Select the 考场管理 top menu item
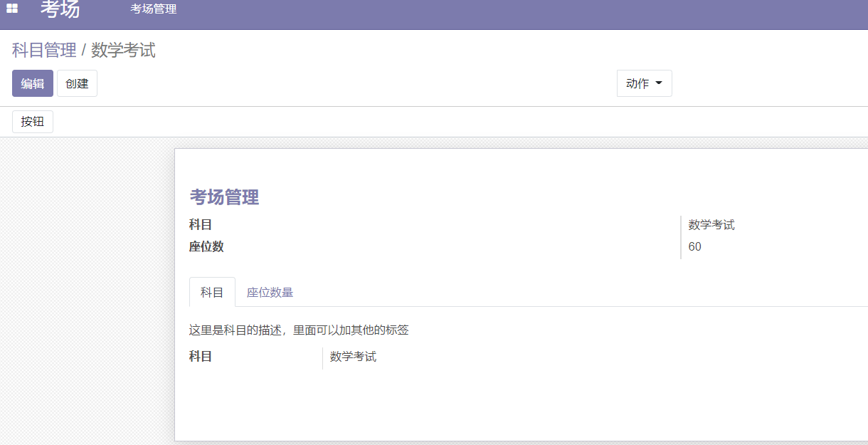Image resolution: width=868 pixels, height=445 pixels. (x=152, y=9)
